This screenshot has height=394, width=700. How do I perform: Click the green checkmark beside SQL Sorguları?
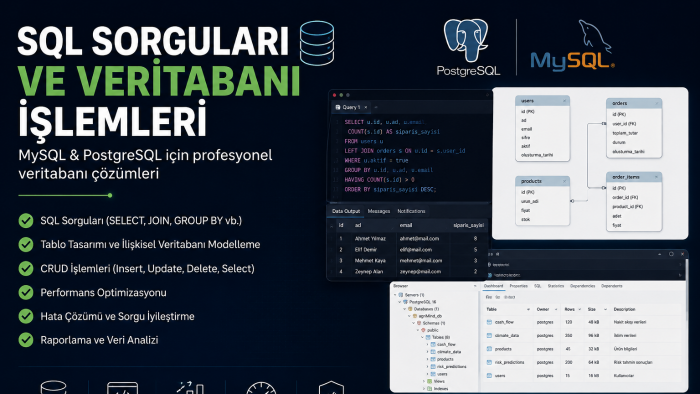pos(26,220)
